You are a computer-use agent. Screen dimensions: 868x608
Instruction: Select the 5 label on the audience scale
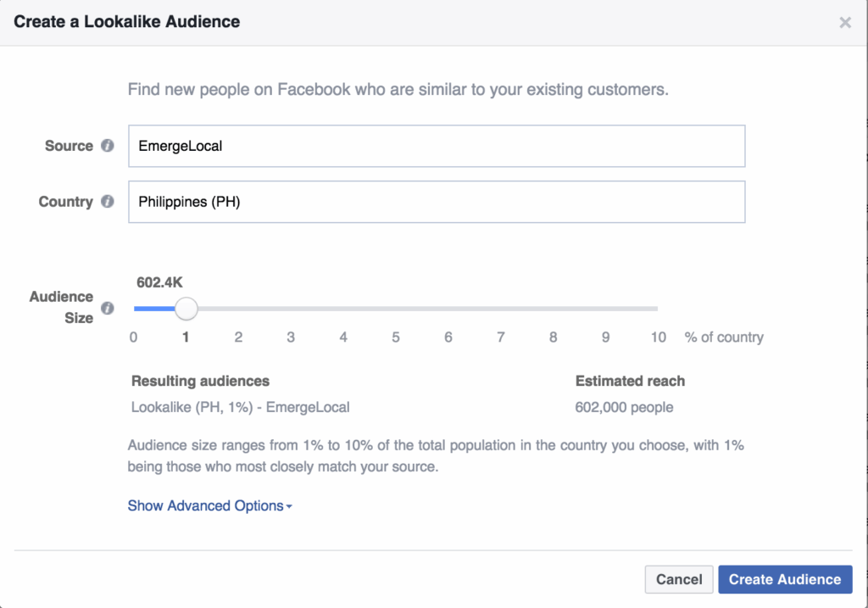[x=396, y=337]
